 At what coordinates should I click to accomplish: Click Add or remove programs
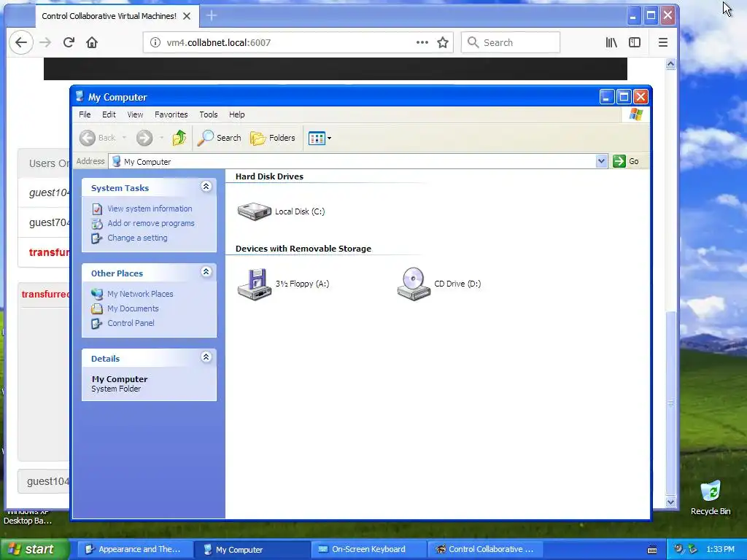coord(150,223)
